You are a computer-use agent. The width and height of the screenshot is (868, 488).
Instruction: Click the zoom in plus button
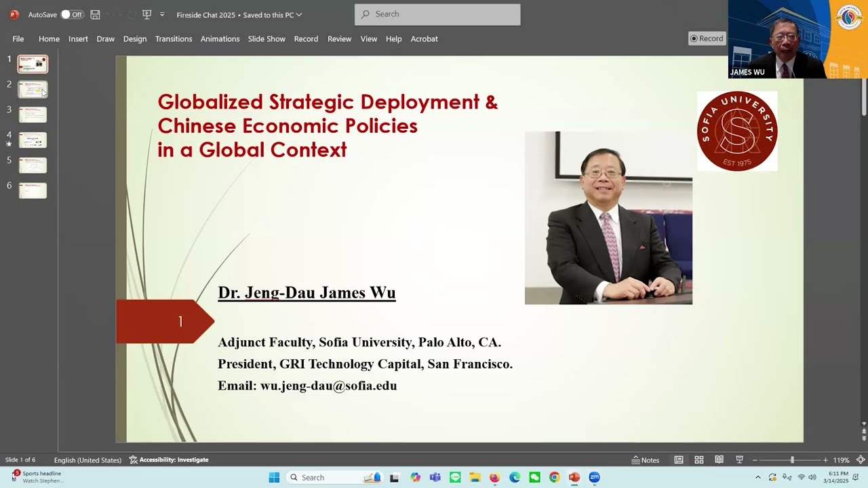825,460
